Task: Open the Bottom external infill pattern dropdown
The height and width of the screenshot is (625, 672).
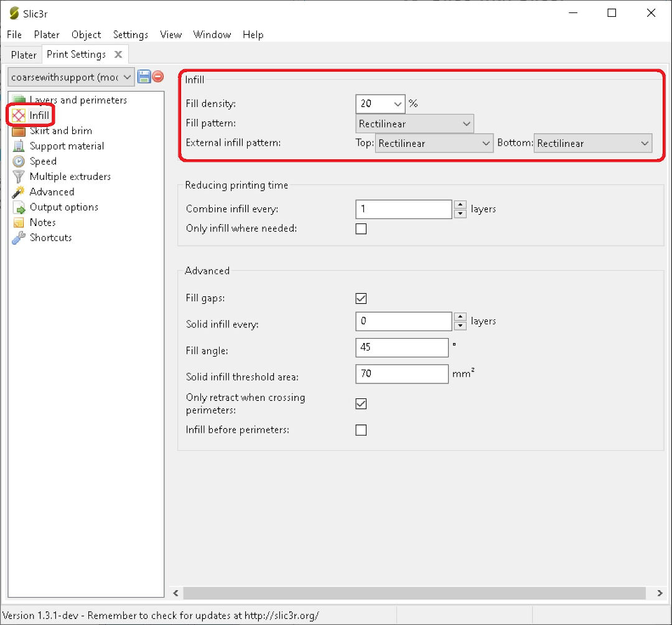Action: [x=593, y=144]
